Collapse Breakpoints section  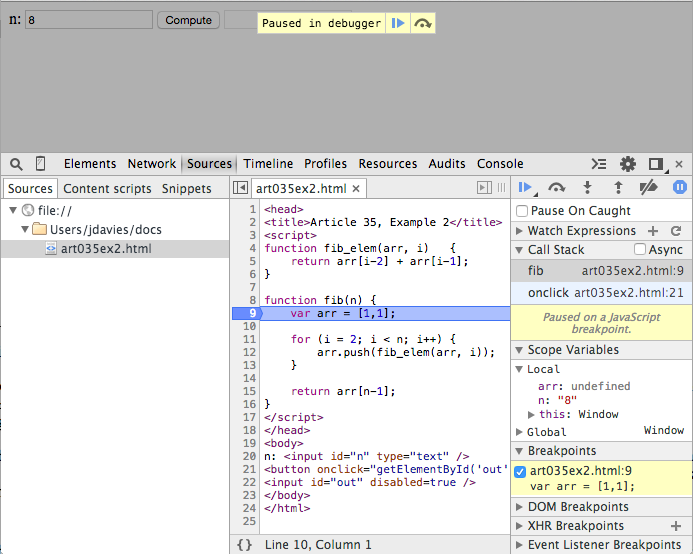point(519,451)
